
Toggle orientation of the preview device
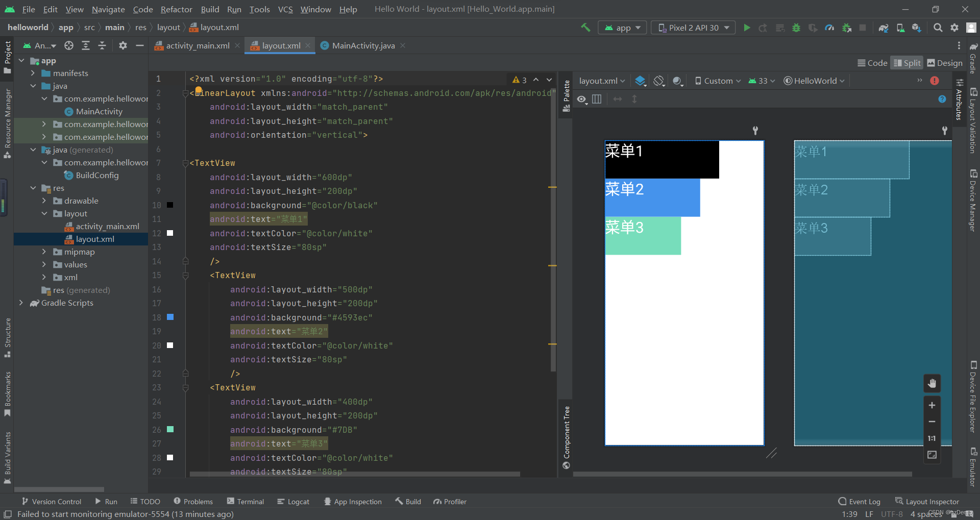coord(658,81)
